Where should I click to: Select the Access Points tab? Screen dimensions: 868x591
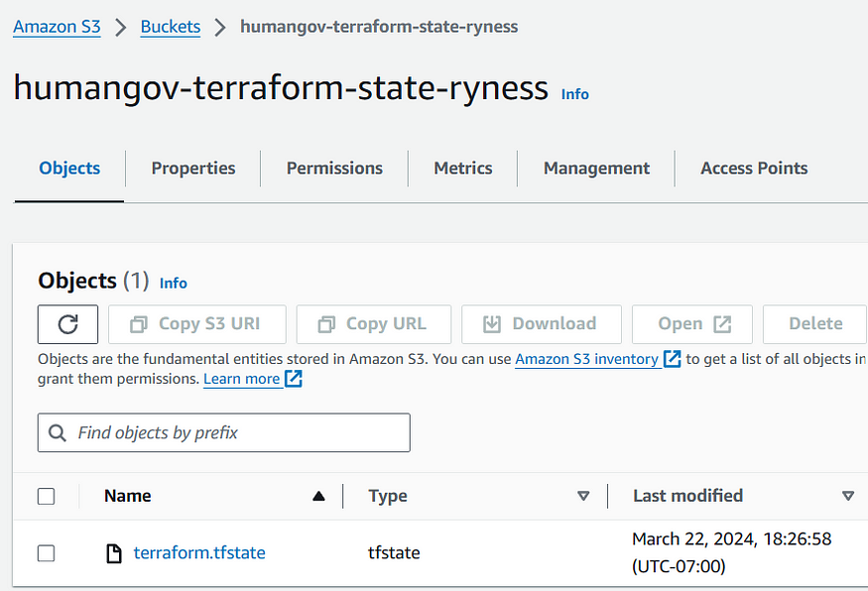pos(754,169)
